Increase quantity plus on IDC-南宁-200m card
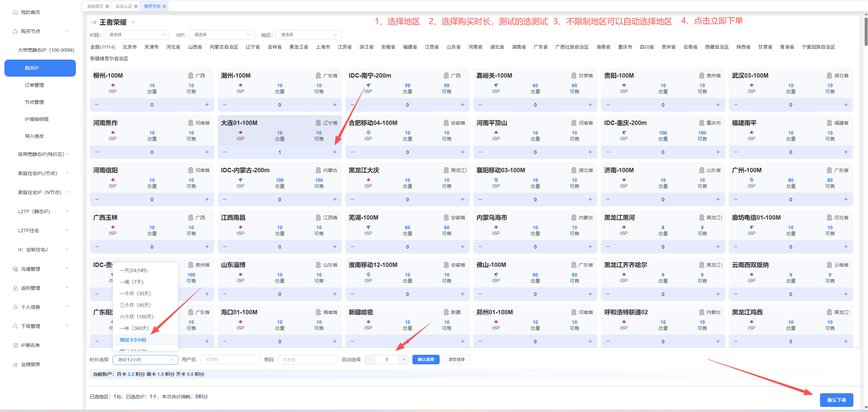868x412 pixels. 462,105
